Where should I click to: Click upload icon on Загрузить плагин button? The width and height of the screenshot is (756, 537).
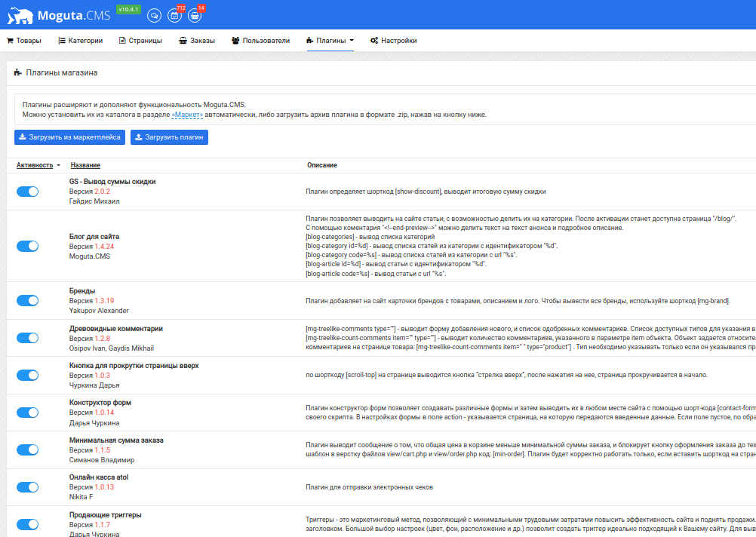coord(138,137)
